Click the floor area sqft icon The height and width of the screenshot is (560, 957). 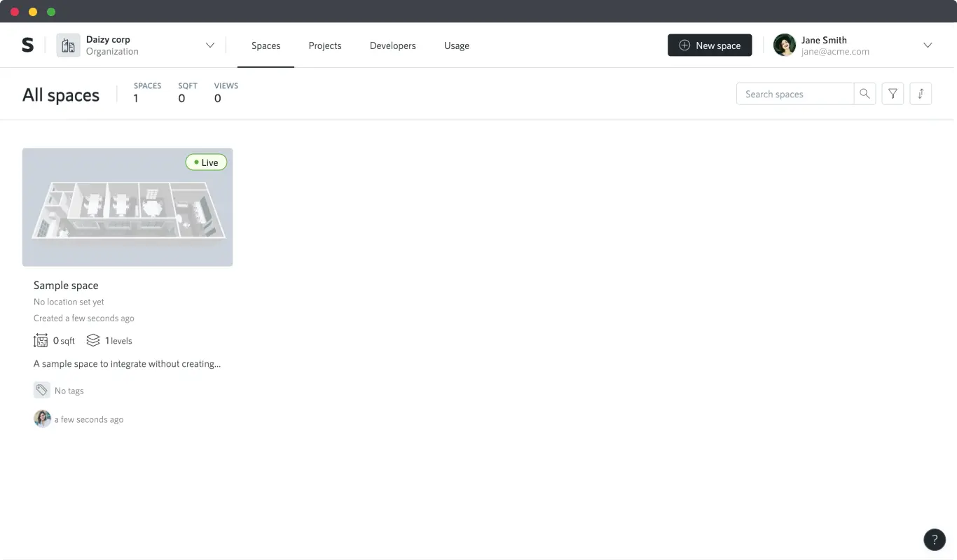point(41,340)
